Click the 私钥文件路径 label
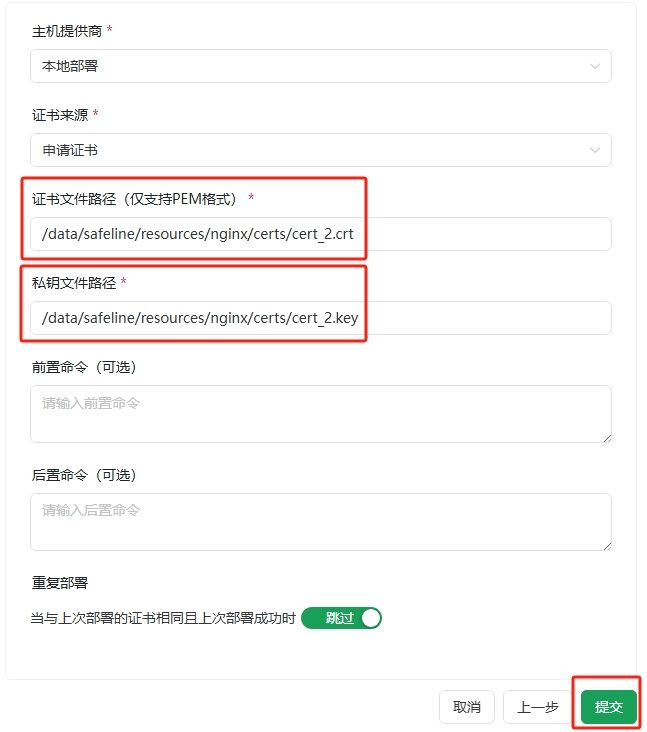The image size is (647, 732). (x=74, y=283)
